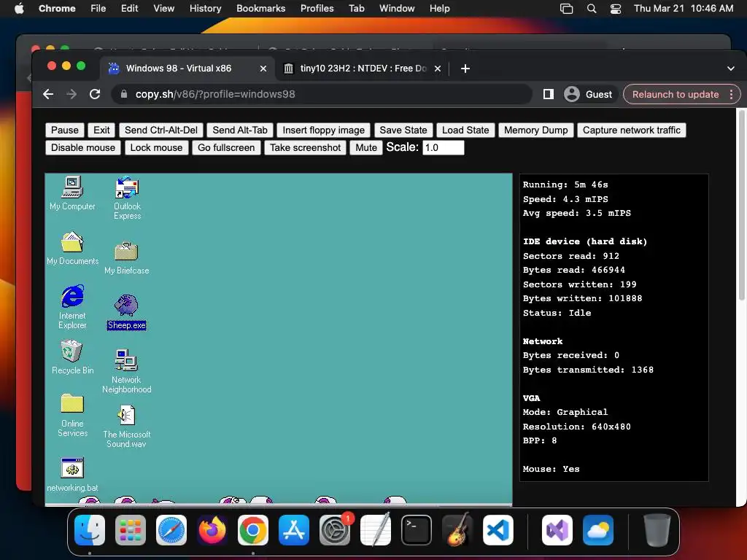Open Profiles menu in menu bar
The image size is (747, 560).
[317, 9]
